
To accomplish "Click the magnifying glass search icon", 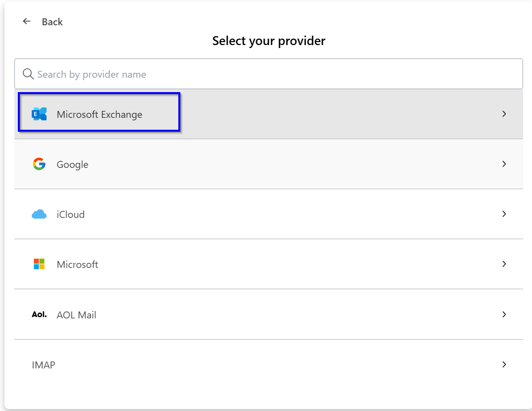I will (x=28, y=74).
